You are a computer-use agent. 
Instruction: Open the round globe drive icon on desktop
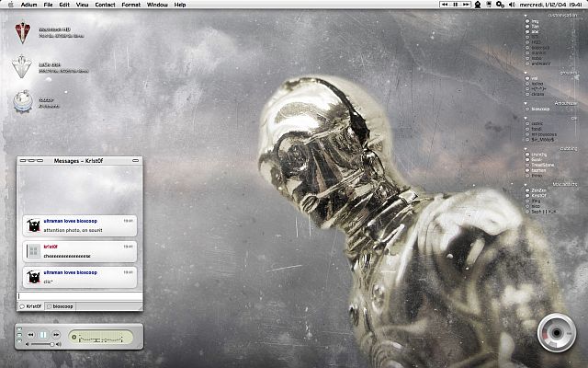click(x=22, y=102)
